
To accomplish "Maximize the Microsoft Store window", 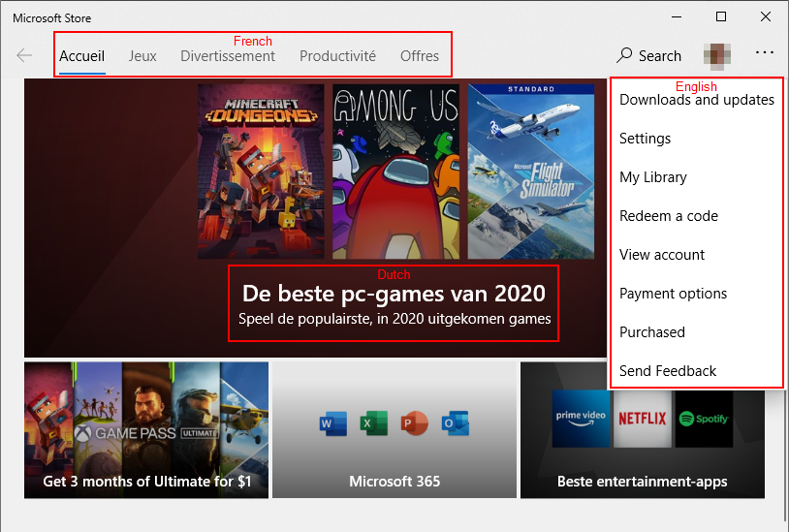I will click(721, 17).
